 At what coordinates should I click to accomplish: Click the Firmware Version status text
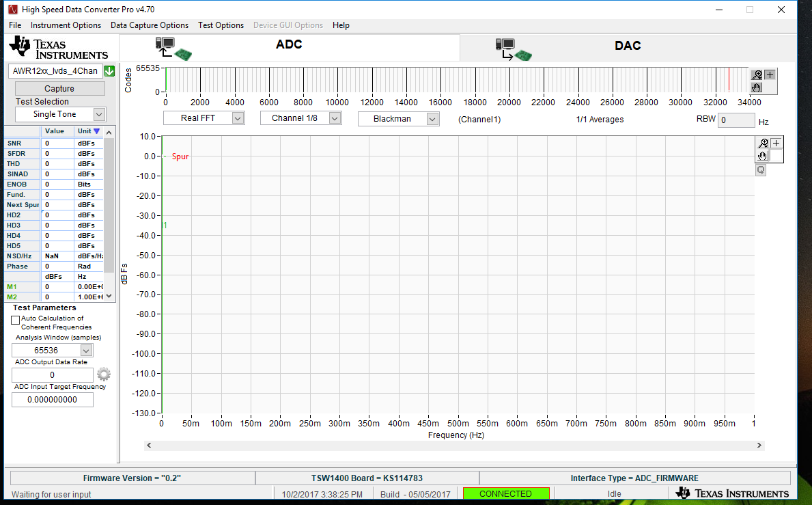coord(132,478)
